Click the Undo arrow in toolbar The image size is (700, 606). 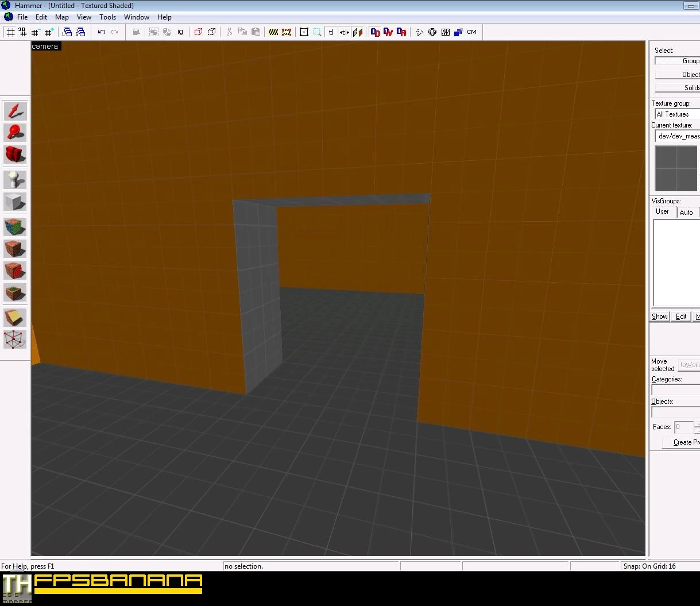coord(102,32)
